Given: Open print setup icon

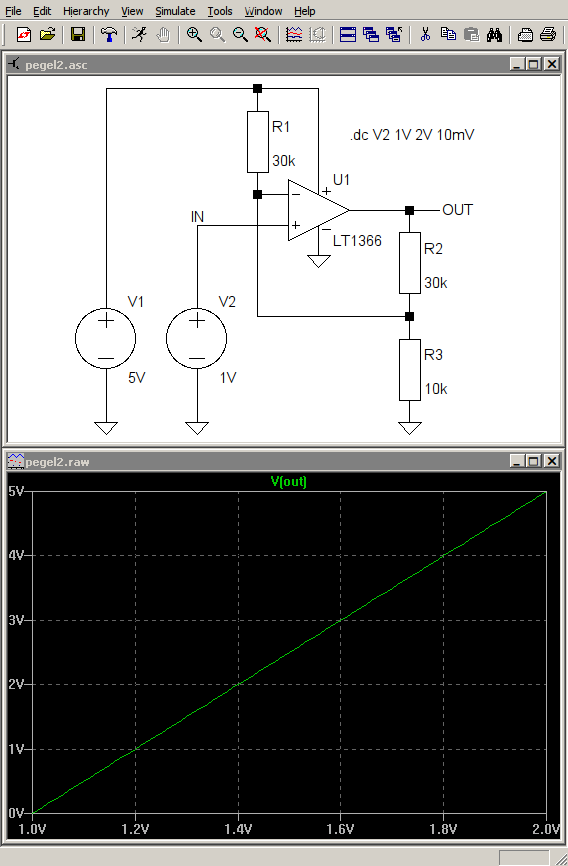Looking at the screenshot, I should (x=525, y=35).
